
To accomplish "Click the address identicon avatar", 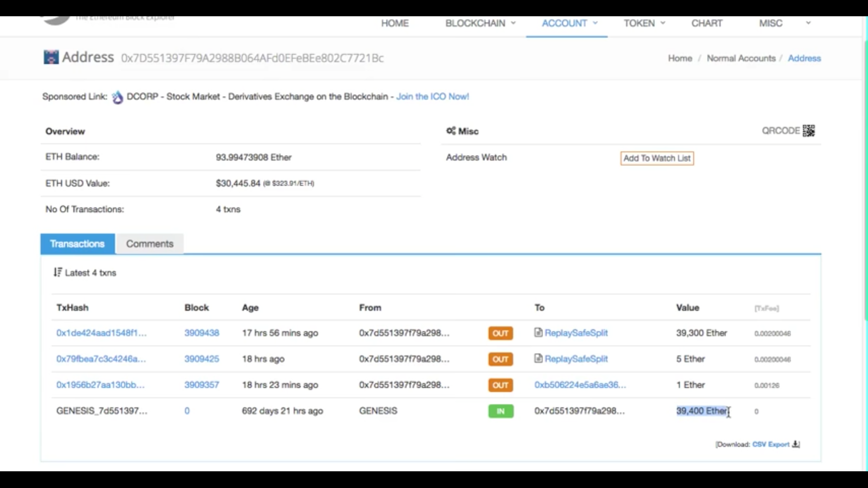I will coord(51,57).
